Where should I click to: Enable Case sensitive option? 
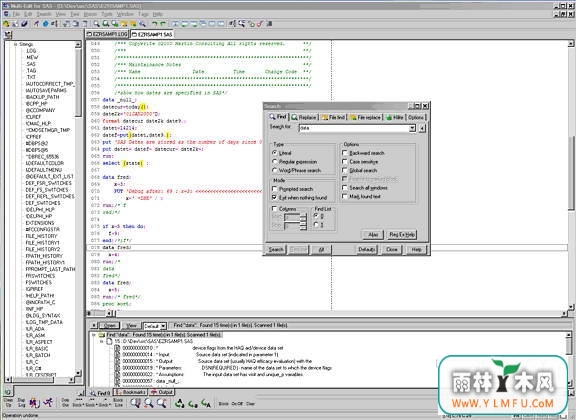(x=345, y=161)
